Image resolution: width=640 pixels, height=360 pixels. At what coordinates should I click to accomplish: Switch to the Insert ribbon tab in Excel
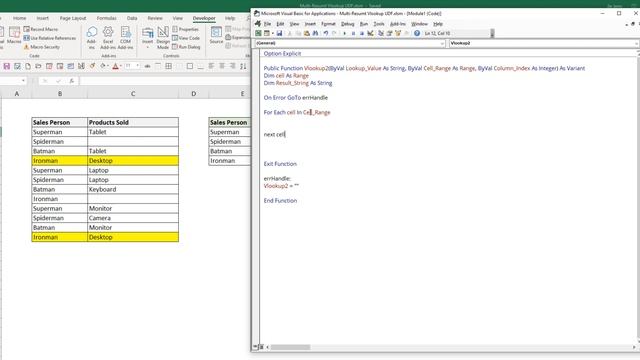(42, 18)
